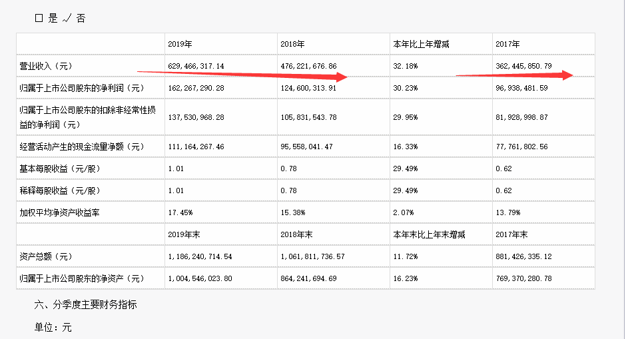Click the 营业收入（元） row label
644x339 pixels.
(46, 66)
